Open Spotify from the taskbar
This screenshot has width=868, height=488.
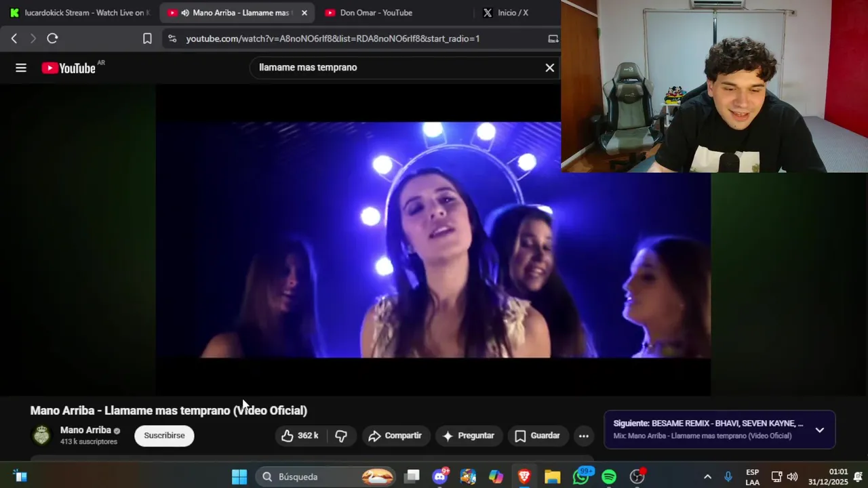[609, 476]
